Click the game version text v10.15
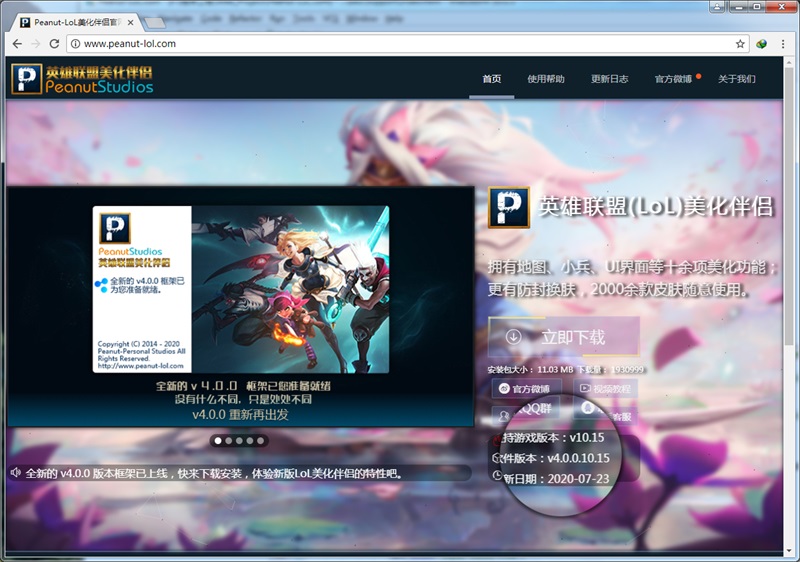Viewport: 800px width, 562px height. 587,438
